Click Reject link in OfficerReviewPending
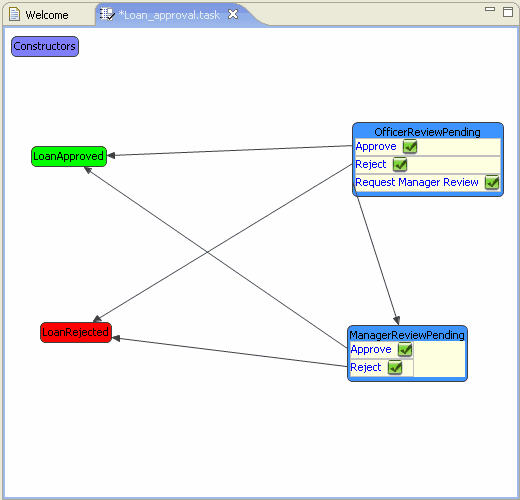Viewport: 520px width, 500px height. tap(370, 164)
